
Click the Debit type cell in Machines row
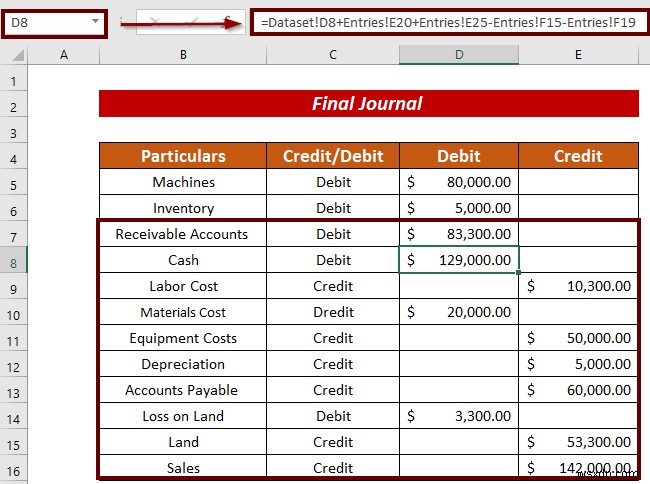click(333, 182)
